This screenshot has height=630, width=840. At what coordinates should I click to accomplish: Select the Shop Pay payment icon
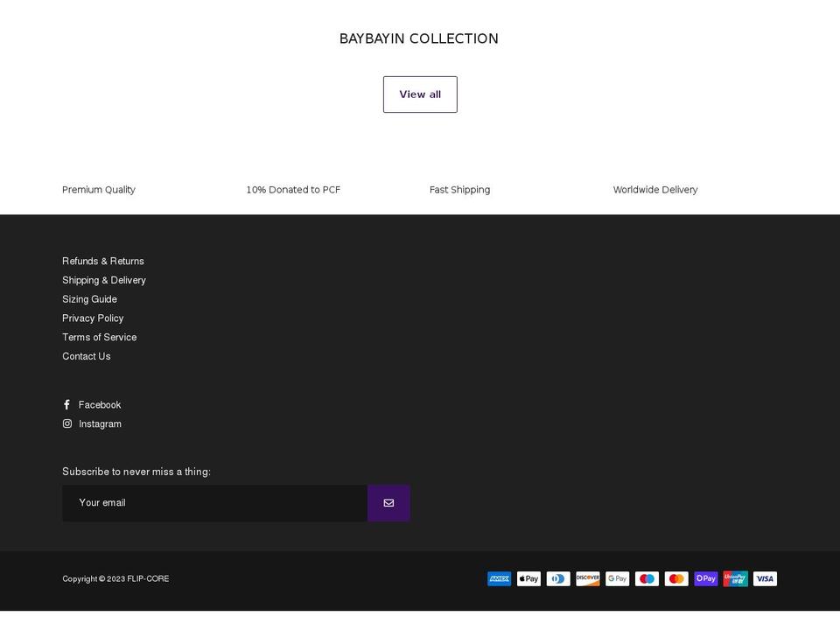click(705, 578)
